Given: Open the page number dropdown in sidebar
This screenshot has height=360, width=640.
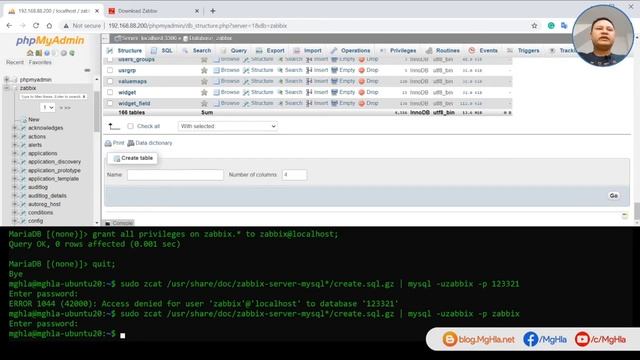Looking at the screenshot, I should pyautogui.click(x=48, y=107).
